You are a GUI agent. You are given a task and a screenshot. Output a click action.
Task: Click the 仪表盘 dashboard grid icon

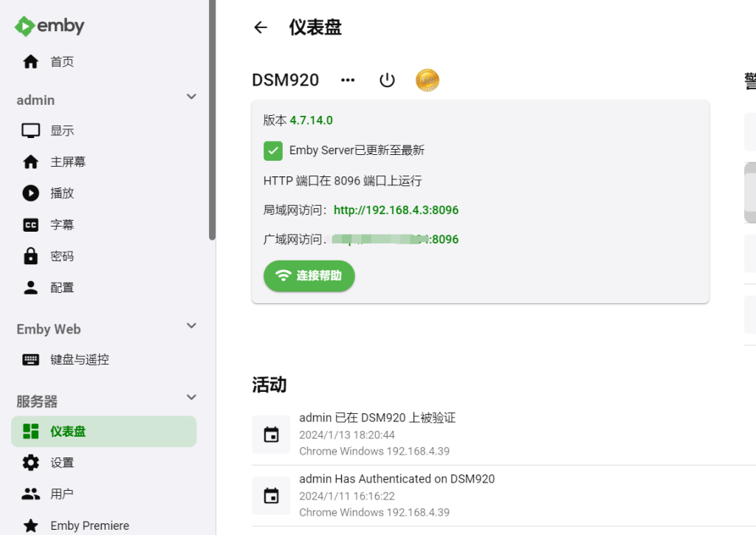(x=31, y=432)
